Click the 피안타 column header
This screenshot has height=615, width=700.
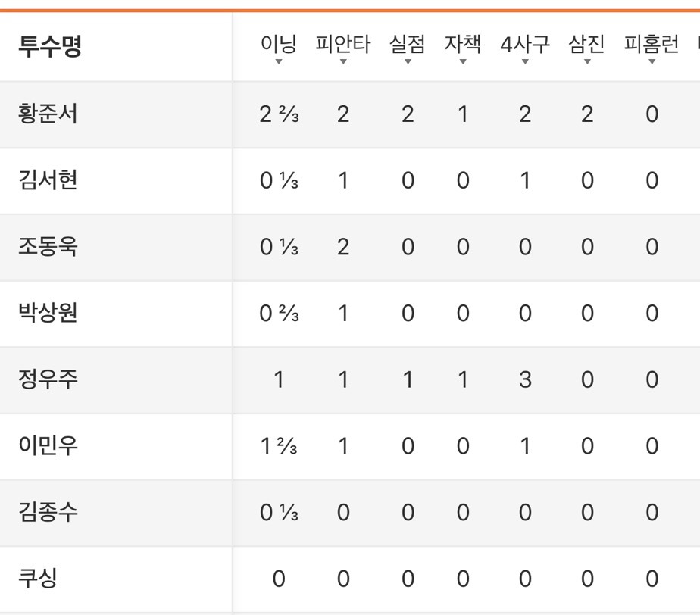[x=343, y=44]
